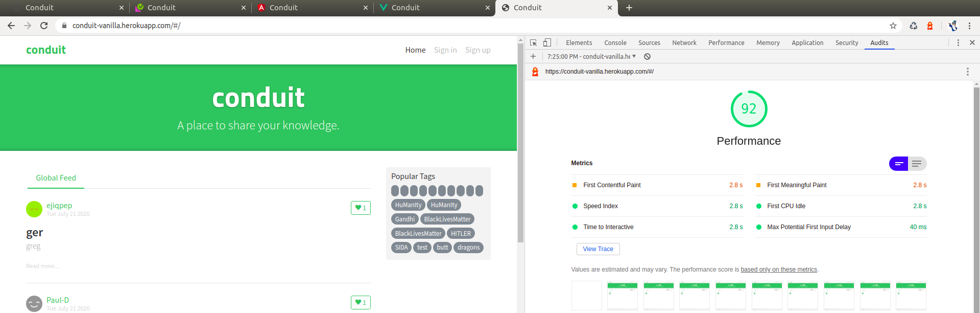
Task: Click the ejiqpep green avatar image
Action: 34,209
